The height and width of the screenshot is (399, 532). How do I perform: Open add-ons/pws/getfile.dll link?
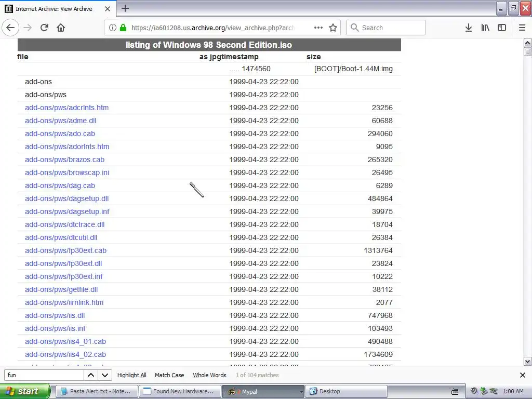(x=61, y=289)
